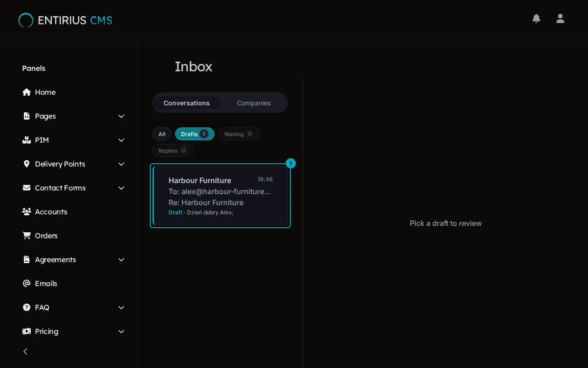Click the Delivery Points pin icon
The height and width of the screenshot is (368, 588).
27,164
